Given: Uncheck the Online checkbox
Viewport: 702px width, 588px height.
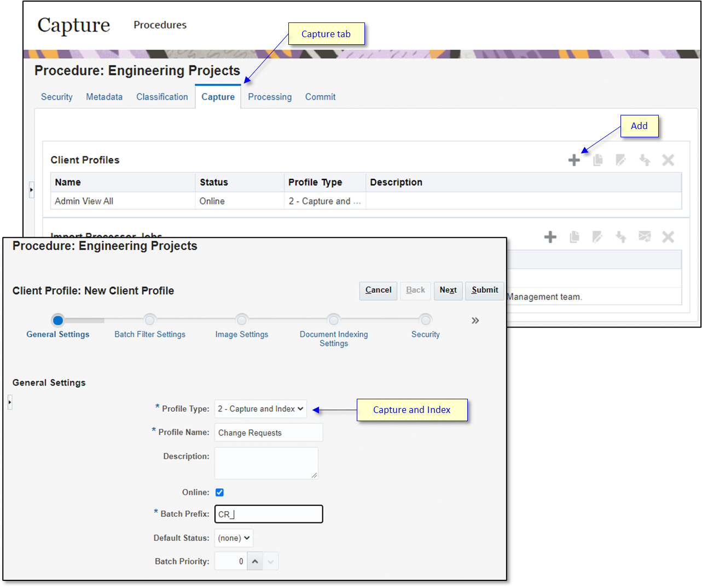Looking at the screenshot, I should (219, 492).
